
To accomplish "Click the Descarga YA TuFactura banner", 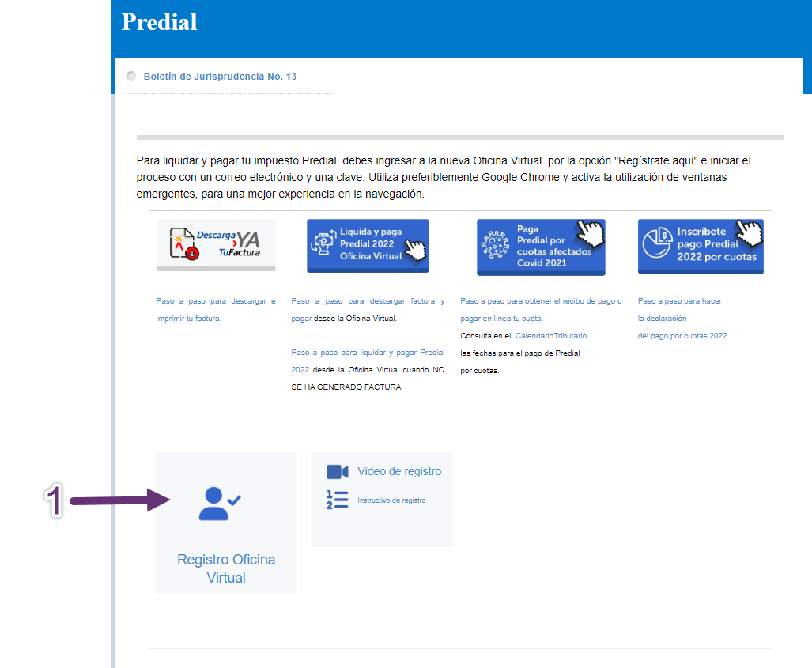I will tap(217, 244).
